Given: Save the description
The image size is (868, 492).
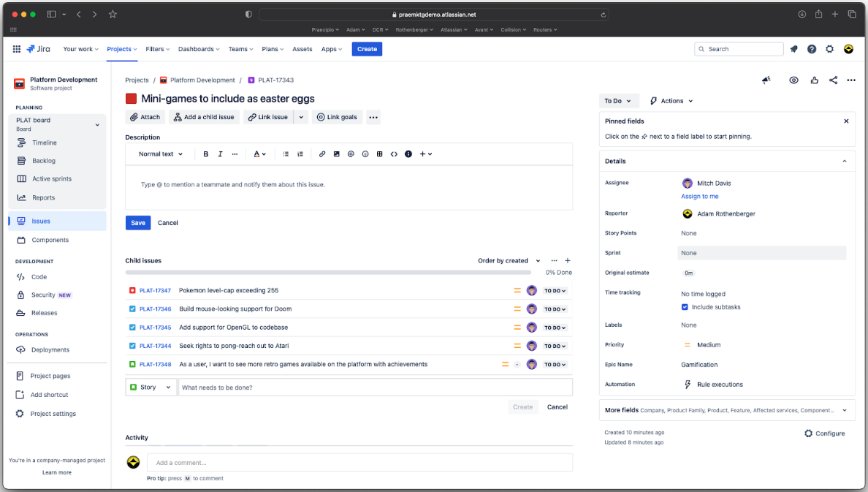Looking at the screenshot, I should 138,223.
